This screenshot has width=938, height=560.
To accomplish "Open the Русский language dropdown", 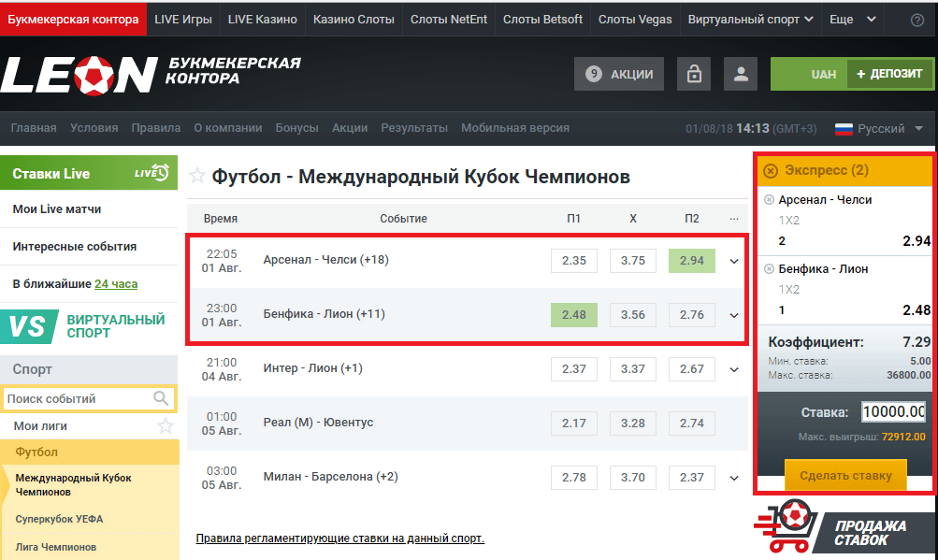I will pyautogui.click(x=879, y=129).
